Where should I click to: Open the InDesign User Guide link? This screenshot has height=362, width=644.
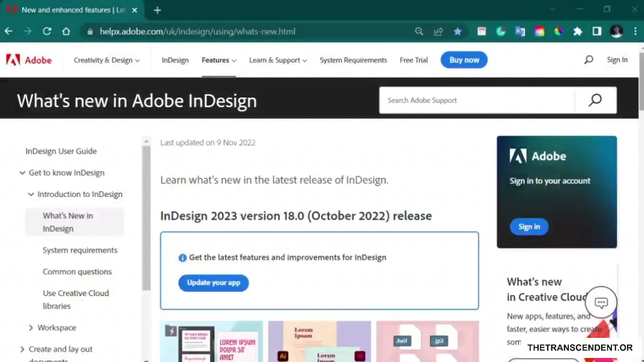tap(61, 151)
